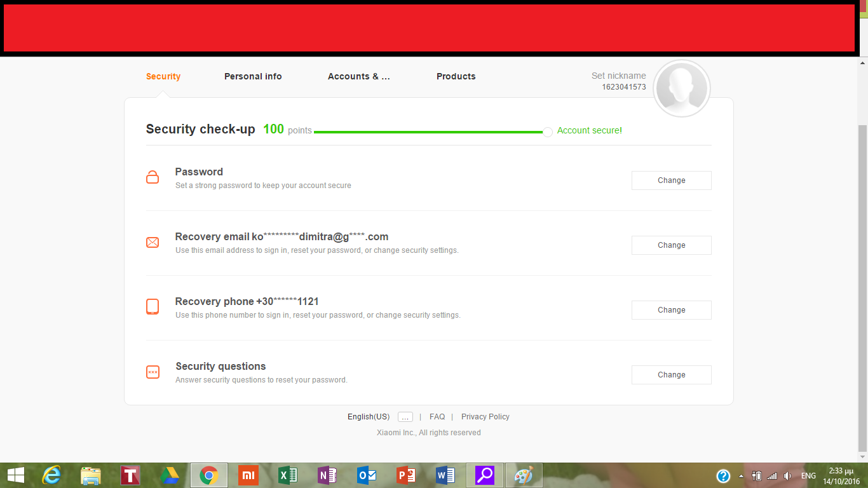Launch OneNote from taskbar
This screenshot has height=488, width=868.
tap(327, 475)
